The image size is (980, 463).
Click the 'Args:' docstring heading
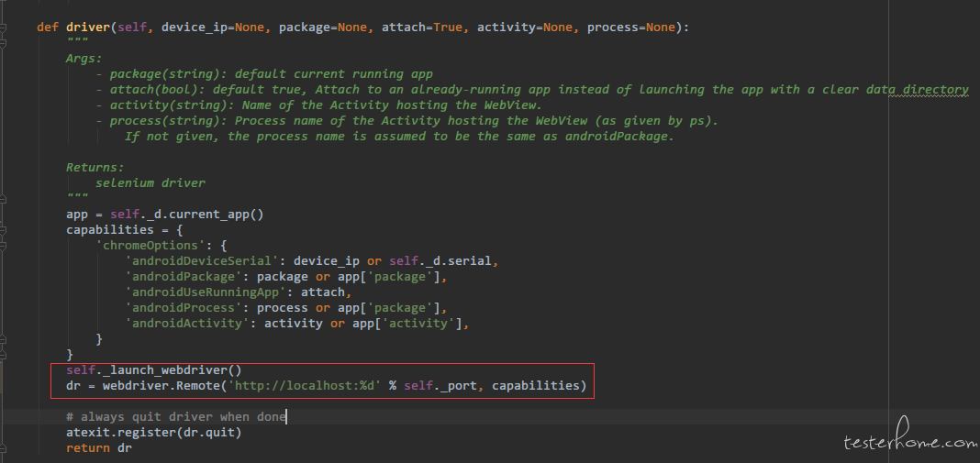[x=84, y=59]
